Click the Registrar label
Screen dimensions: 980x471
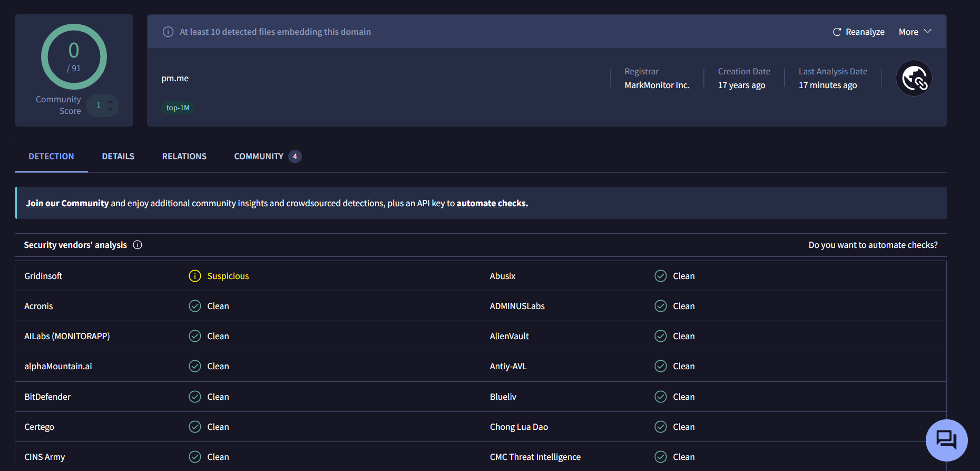point(642,71)
